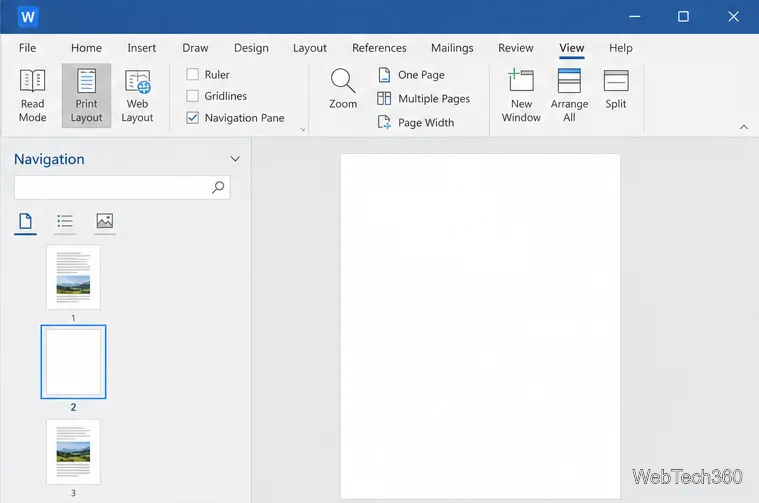
Task: Select Print Layout view
Action: coord(86,95)
